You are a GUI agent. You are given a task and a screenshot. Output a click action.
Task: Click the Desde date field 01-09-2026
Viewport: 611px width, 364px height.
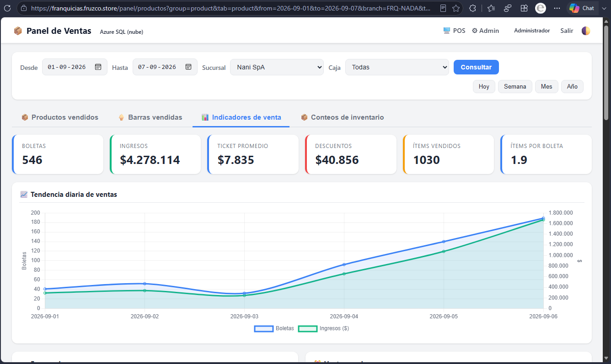click(x=75, y=67)
